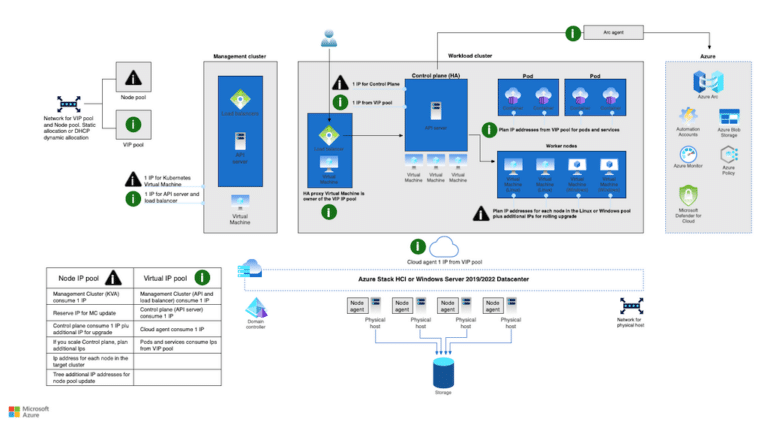Click Microsoft Defender for Cloud shield icon

coord(688,195)
